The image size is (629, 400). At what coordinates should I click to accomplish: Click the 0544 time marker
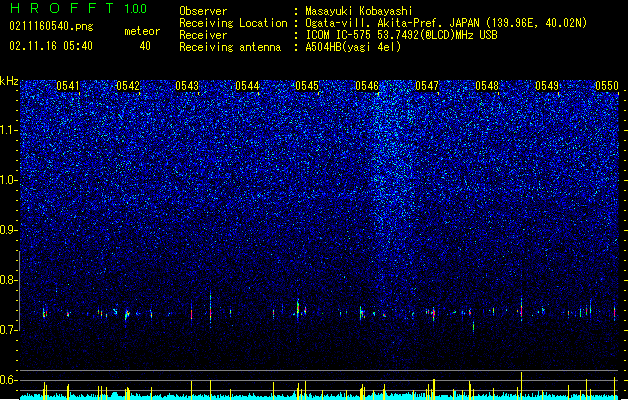tap(248, 86)
